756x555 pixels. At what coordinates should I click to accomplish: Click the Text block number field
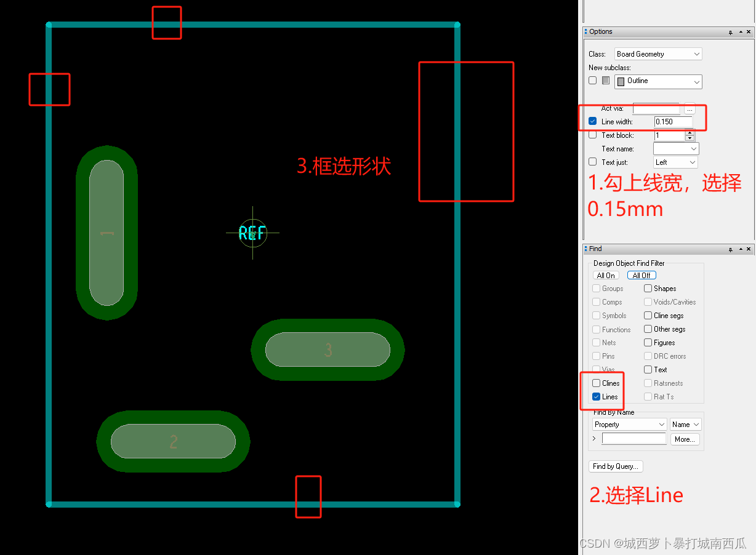[x=669, y=135]
